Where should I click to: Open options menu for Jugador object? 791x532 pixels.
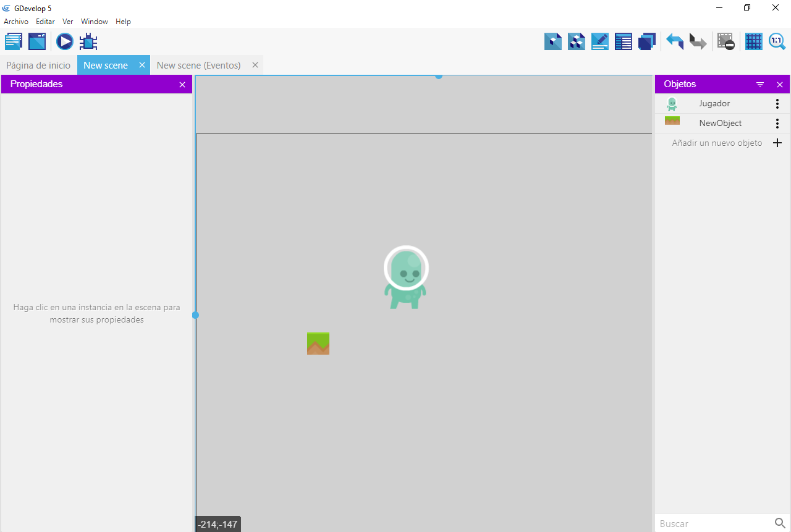tap(777, 104)
